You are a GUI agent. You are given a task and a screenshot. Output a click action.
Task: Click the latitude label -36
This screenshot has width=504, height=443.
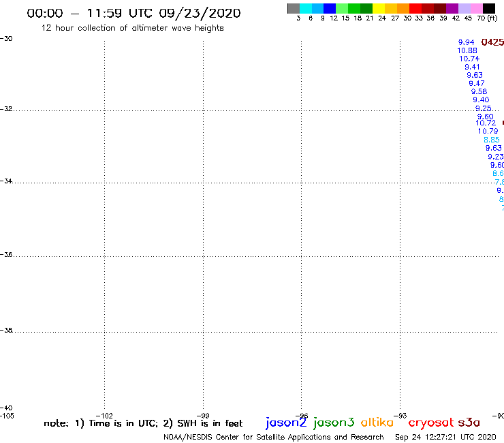[x=6, y=254]
